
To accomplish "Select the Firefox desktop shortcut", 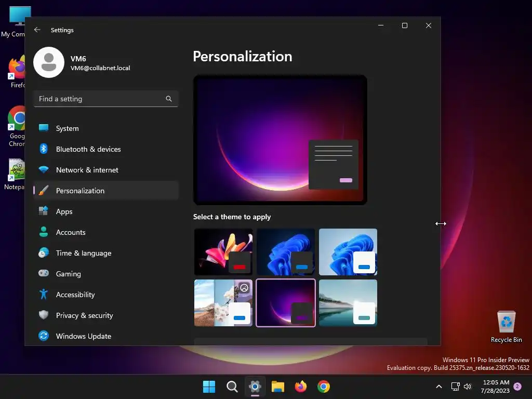I will tap(17, 72).
